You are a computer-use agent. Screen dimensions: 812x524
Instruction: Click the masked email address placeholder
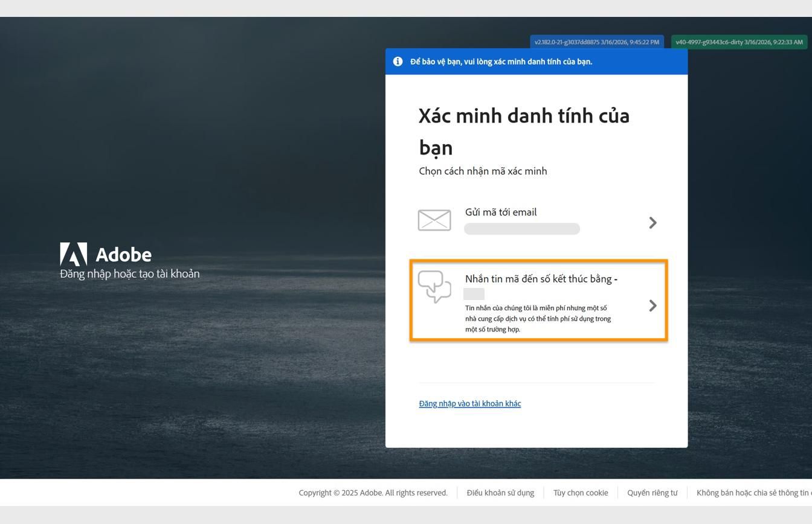click(x=521, y=229)
